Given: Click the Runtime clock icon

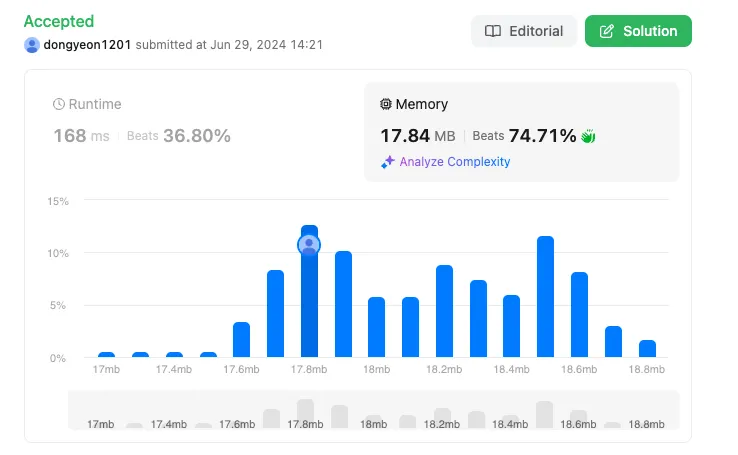Looking at the screenshot, I should (59, 104).
